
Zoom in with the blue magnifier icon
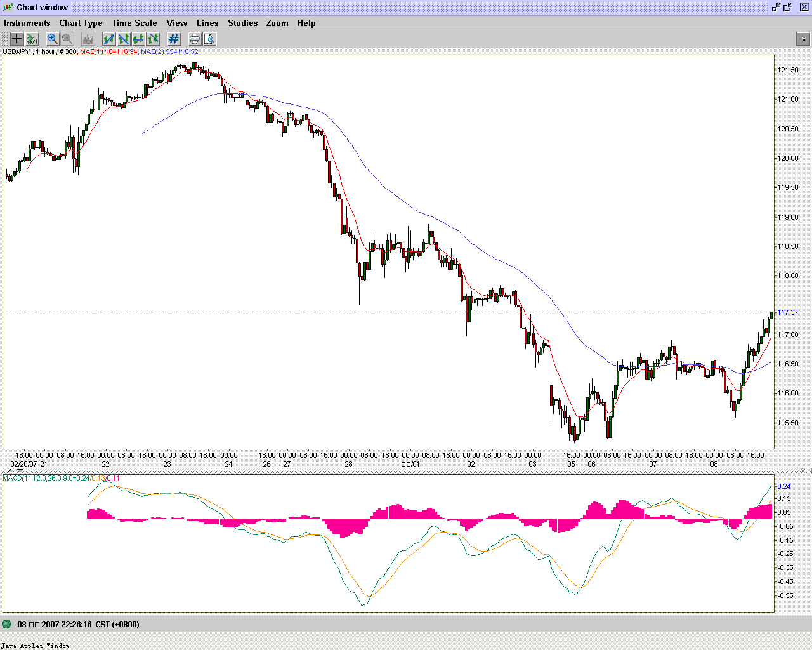(x=53, y=39)
